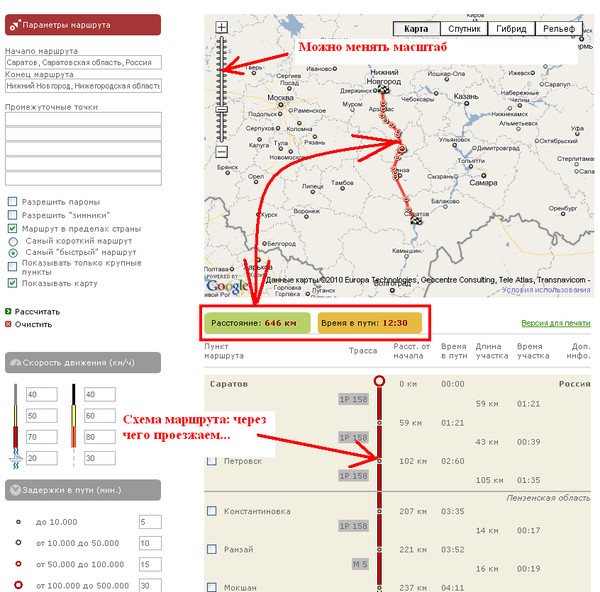600x592 pixels.
Task: Zoom in with the map plus button
Action: 222,27
